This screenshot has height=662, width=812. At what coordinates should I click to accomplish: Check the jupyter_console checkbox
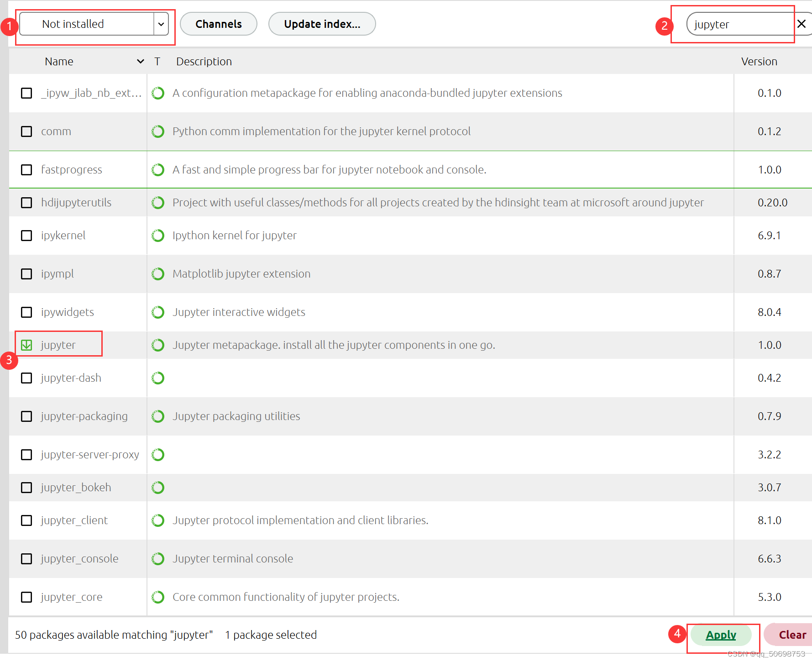pyautogui.click(x=26, y=559)
